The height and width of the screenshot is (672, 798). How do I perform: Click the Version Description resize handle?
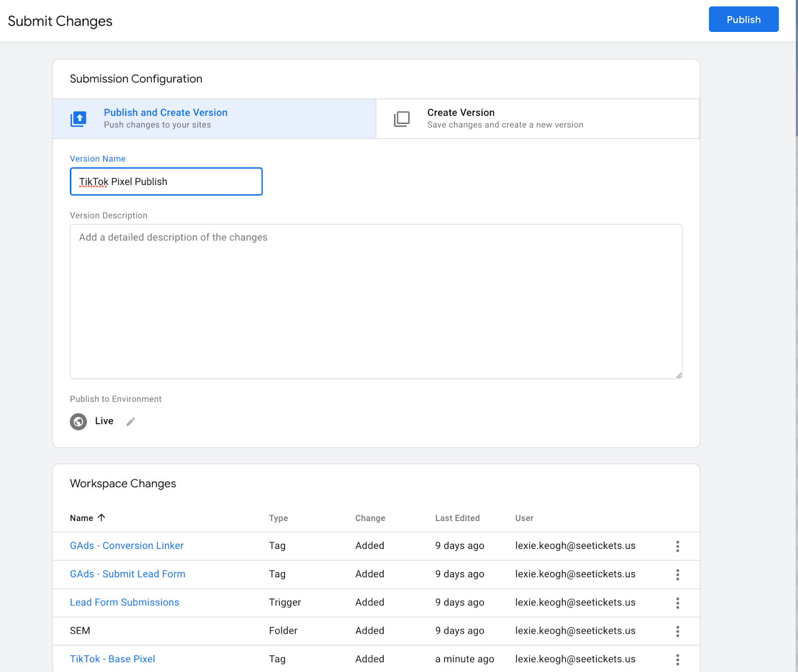(x=679, y=375)
